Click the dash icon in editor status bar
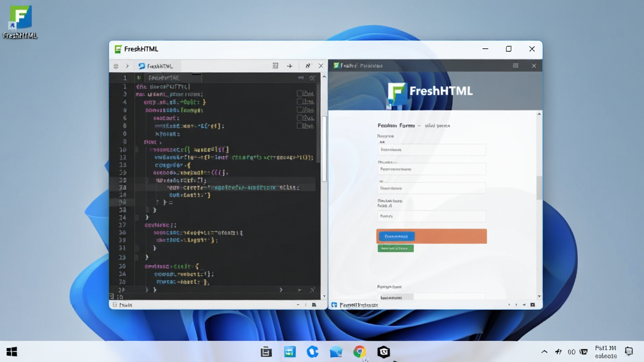 point(297,305)
